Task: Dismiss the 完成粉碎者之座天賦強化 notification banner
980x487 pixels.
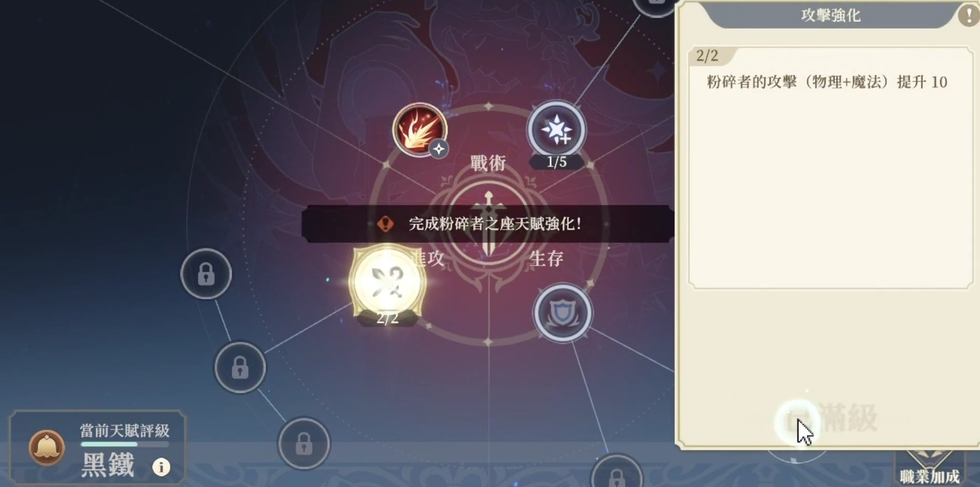Action: [488, 224]
